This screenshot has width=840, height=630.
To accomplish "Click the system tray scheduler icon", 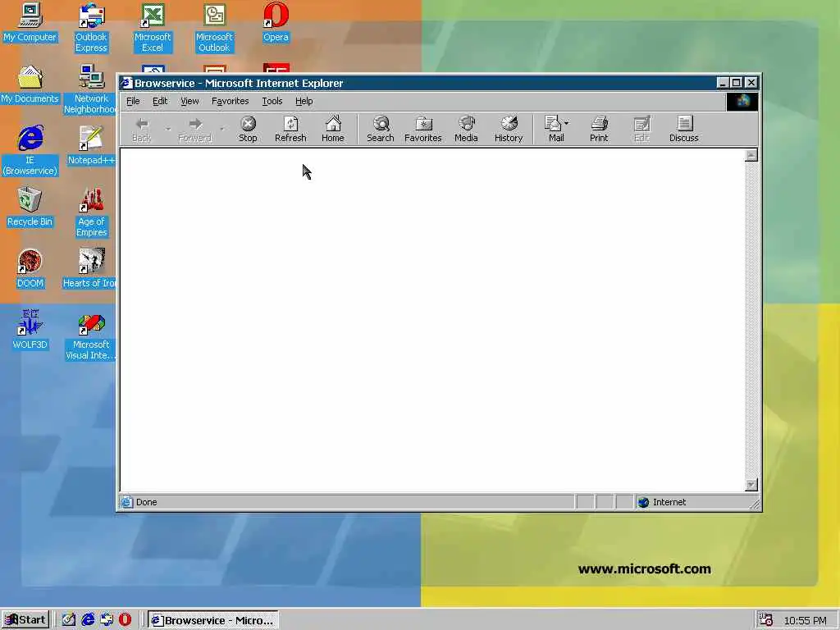I will [x=765, y=620].
